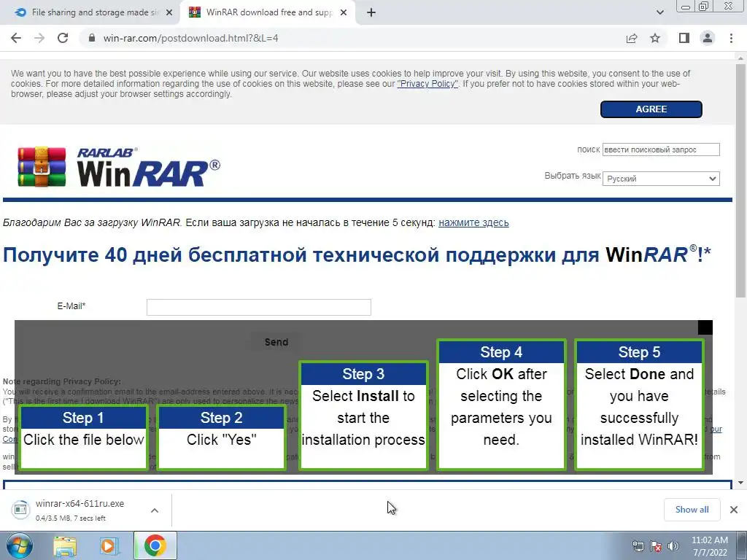Close the WinRAR download tab
Screen dimensions: 747x560
click(344, 13)
